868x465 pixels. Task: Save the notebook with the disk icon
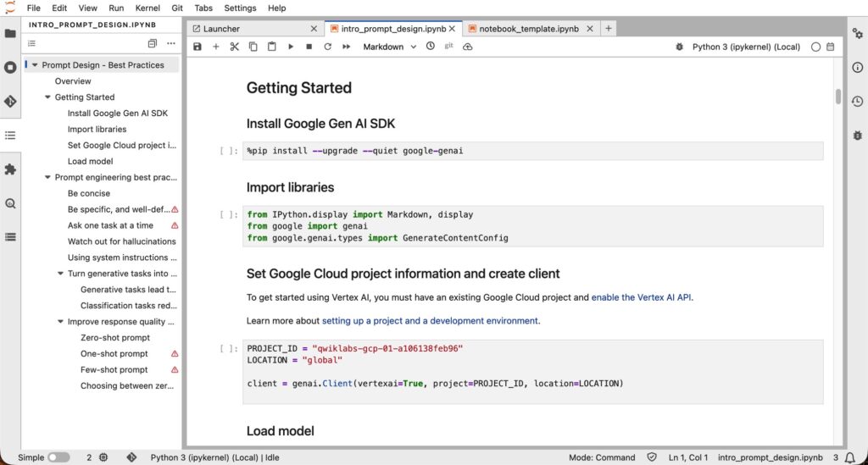coord(197,47)
